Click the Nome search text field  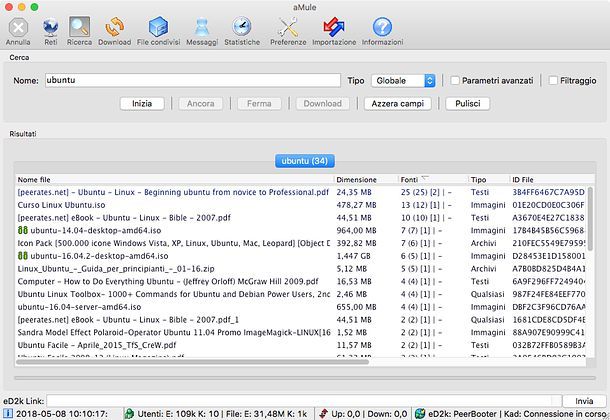pos(192,80)
